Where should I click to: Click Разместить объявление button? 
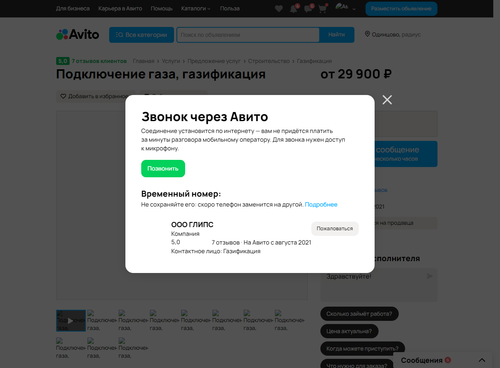[x=401, y=9]
